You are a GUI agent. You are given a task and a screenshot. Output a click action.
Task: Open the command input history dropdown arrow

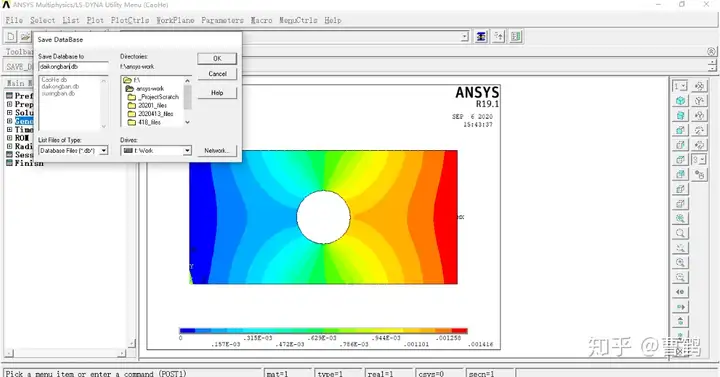click(x=465, y=36)
